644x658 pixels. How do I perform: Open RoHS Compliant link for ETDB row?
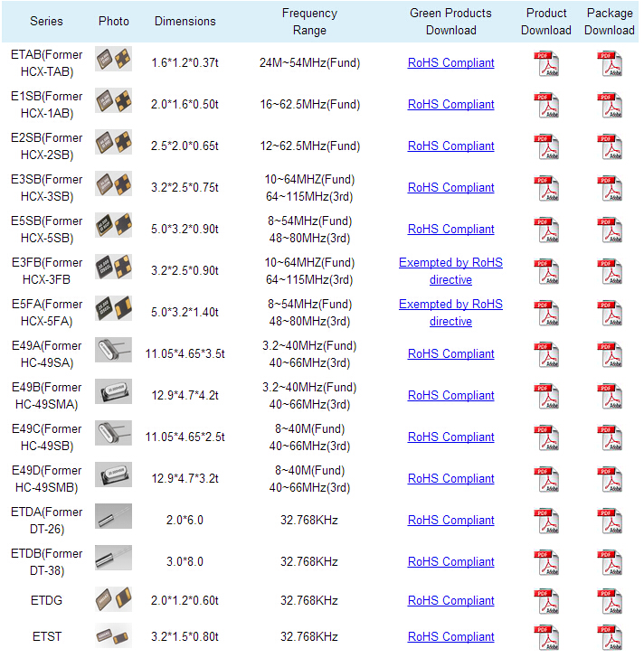coord(450,562)
